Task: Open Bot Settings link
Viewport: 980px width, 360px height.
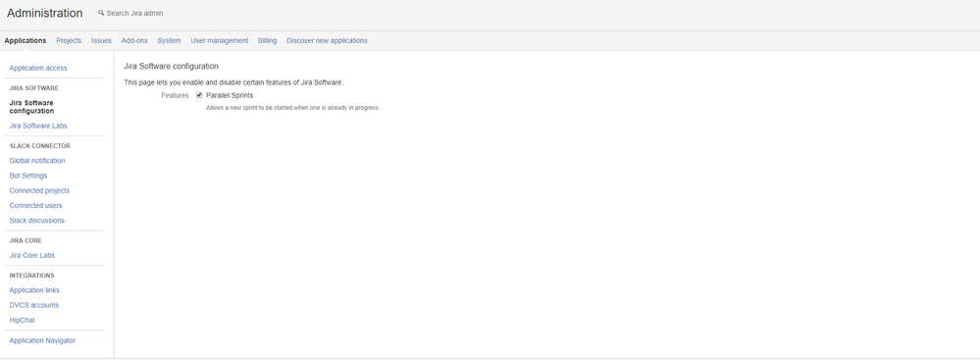Action: pyautogui.click(x=28, y=176)
